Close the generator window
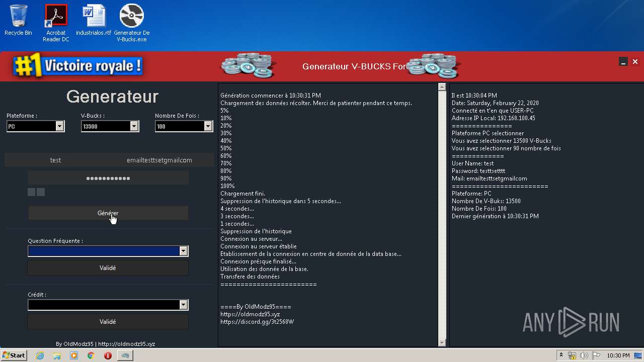The image size is (644, 362). [x=635, y=62]
